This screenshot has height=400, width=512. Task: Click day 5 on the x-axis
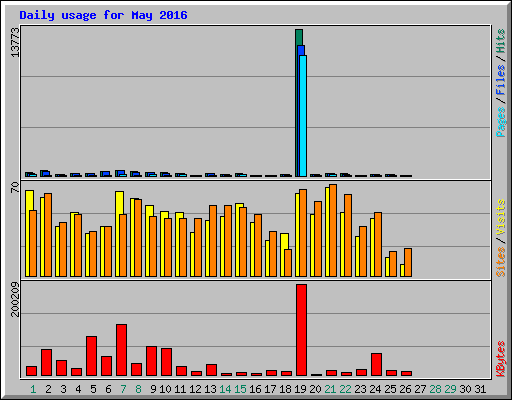pyautogui.click(x=93, y=389)
